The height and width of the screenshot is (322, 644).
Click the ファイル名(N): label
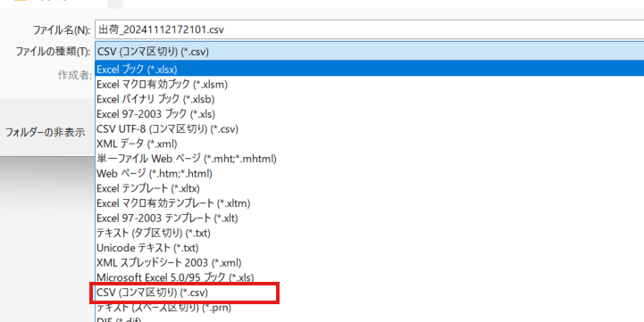coord(62,30)
